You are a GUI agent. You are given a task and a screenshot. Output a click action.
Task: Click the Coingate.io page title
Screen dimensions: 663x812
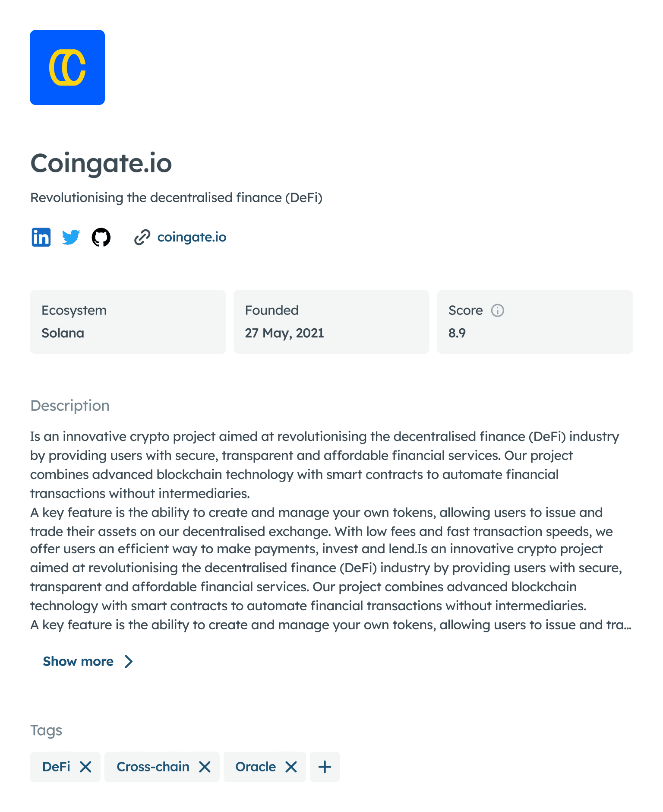(x=101, y=163)
